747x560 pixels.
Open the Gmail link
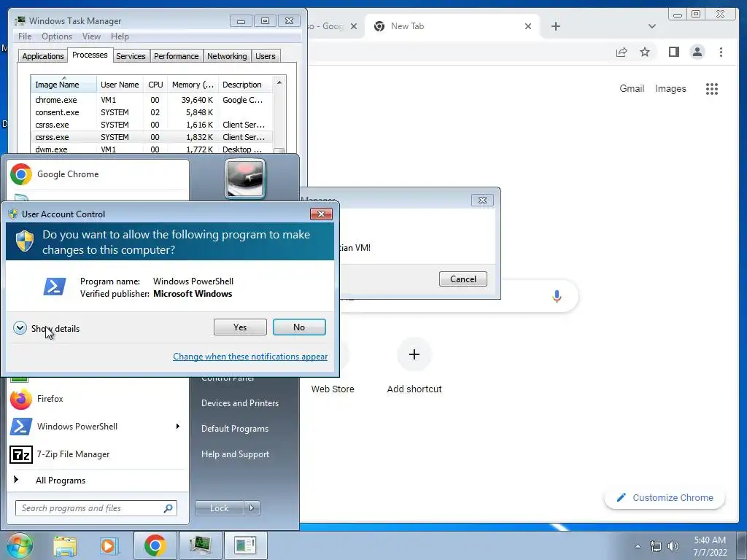pos(632,88)
